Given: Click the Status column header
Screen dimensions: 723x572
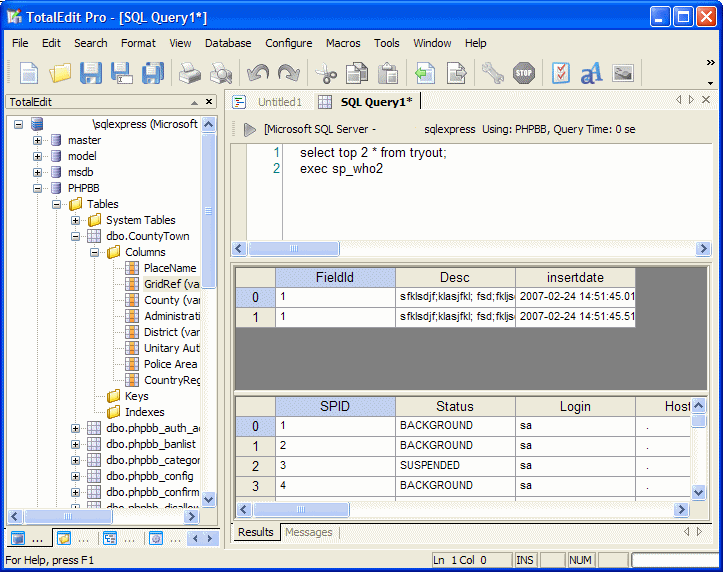Looking at the screenshot, I should pyautogui.click(x=455, y=407).
